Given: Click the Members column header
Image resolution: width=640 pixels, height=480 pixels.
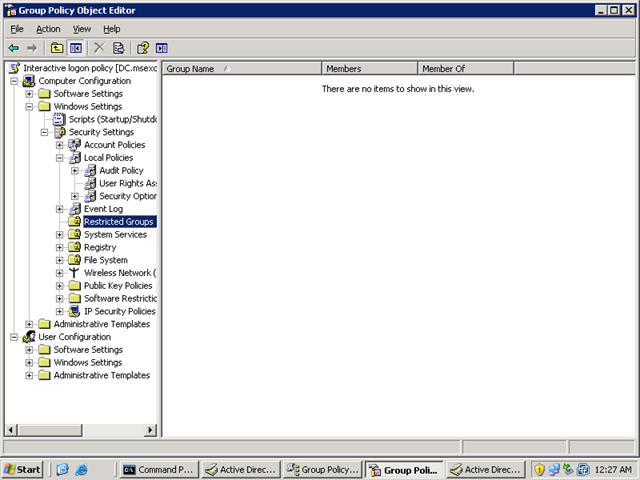Looking at the screenshot, I should pyautogui.click(x=370, y=69).
